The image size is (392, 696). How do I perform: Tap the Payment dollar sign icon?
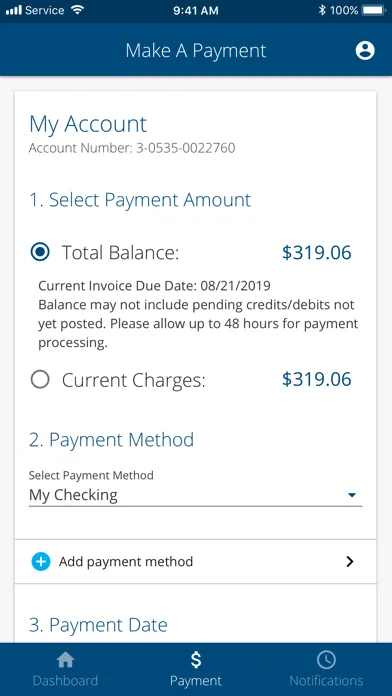pos(196,660)
